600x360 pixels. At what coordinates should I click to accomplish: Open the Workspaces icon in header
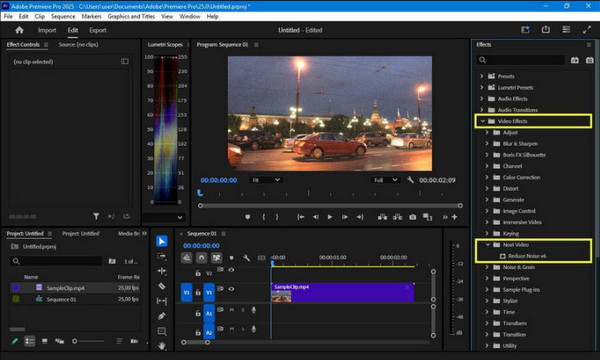[x=566, y=30]
